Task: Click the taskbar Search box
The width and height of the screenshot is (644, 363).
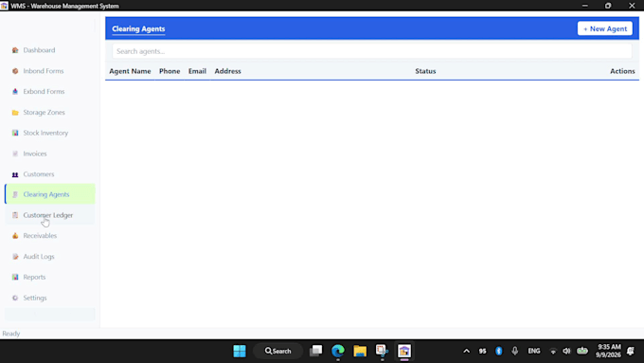Action: (278, 351)
